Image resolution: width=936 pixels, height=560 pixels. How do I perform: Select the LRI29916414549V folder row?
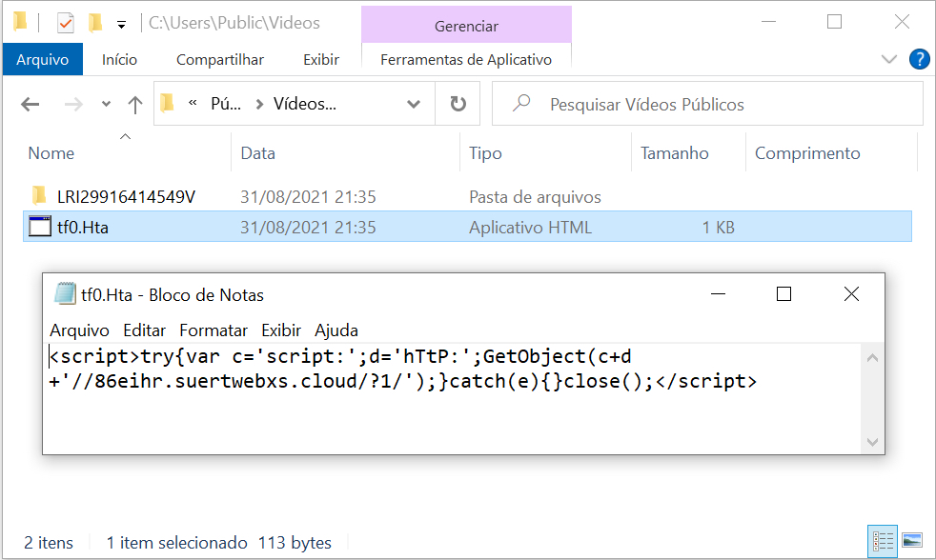point(467,197)
